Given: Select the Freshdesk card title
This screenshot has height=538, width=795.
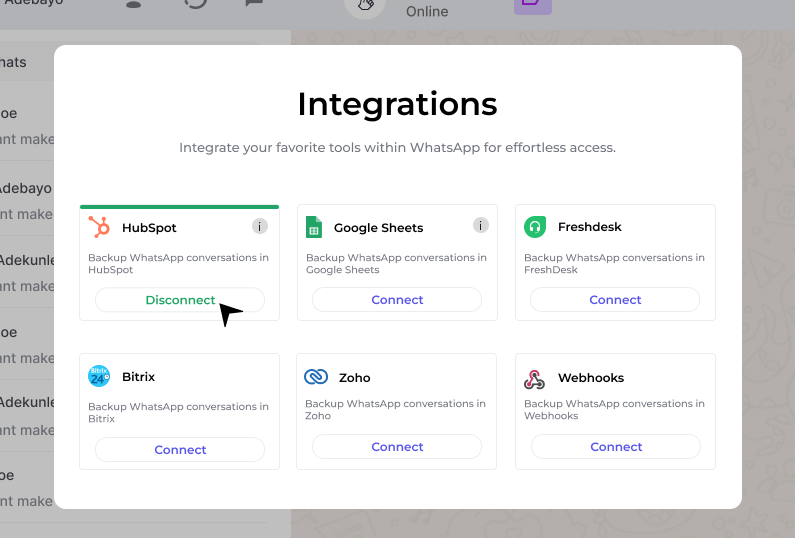Looking at the screenshot, I should (x=590, y=227).
